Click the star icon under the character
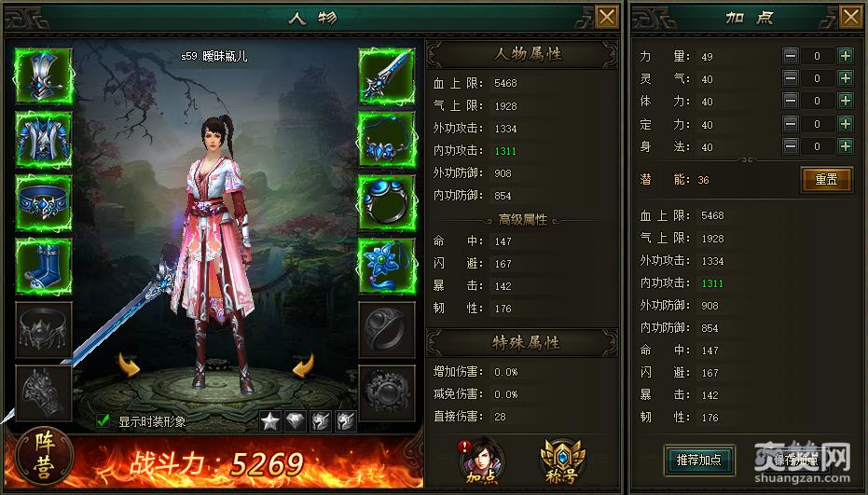 pyautogui.click(x=270, y=421)
